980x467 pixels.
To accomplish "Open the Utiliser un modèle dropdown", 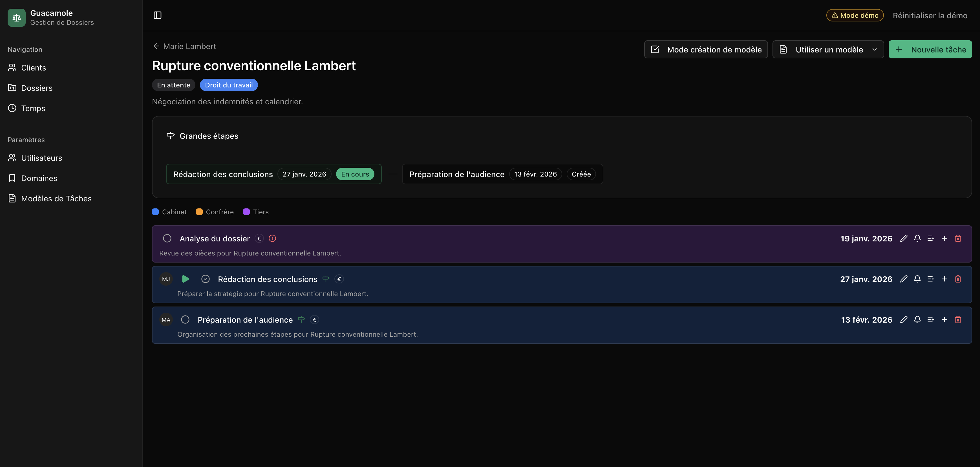I will 828,49.
